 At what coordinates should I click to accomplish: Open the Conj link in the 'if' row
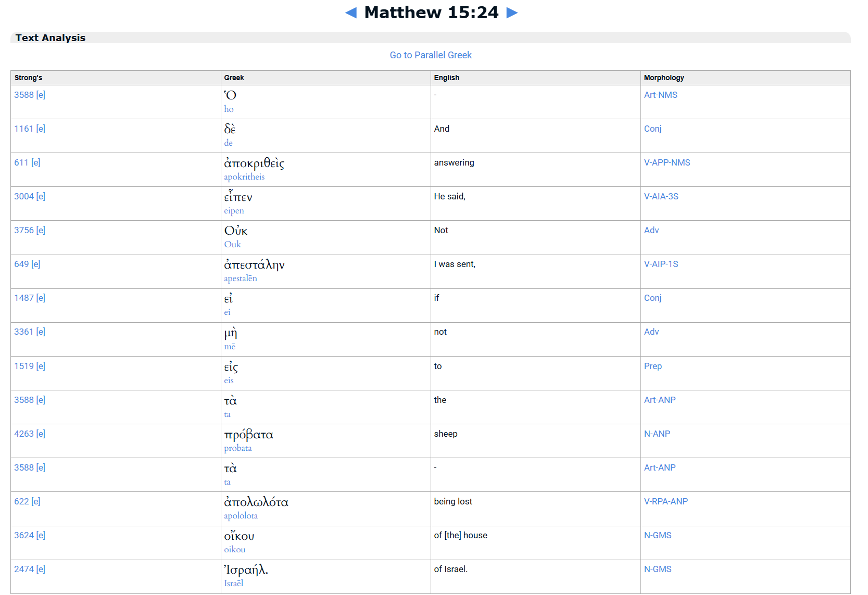coord(652,298)
